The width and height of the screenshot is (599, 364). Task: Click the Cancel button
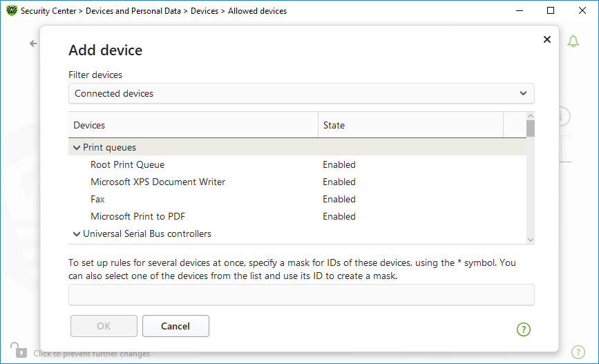coord(175,326)
